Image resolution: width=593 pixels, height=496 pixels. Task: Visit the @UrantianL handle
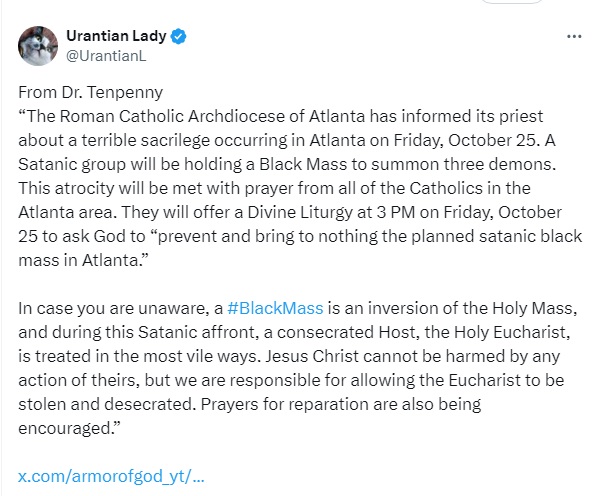pos(106,56)
